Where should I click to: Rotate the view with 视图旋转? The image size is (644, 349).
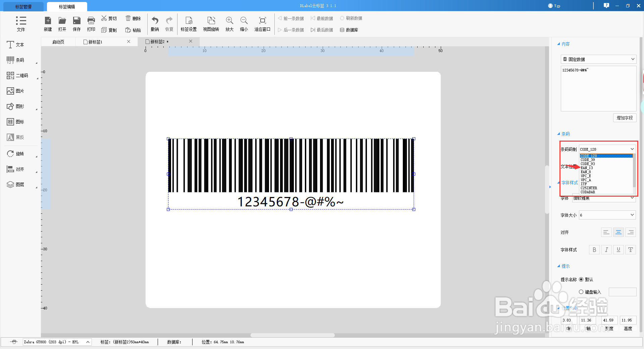click(x=211, y=24)
